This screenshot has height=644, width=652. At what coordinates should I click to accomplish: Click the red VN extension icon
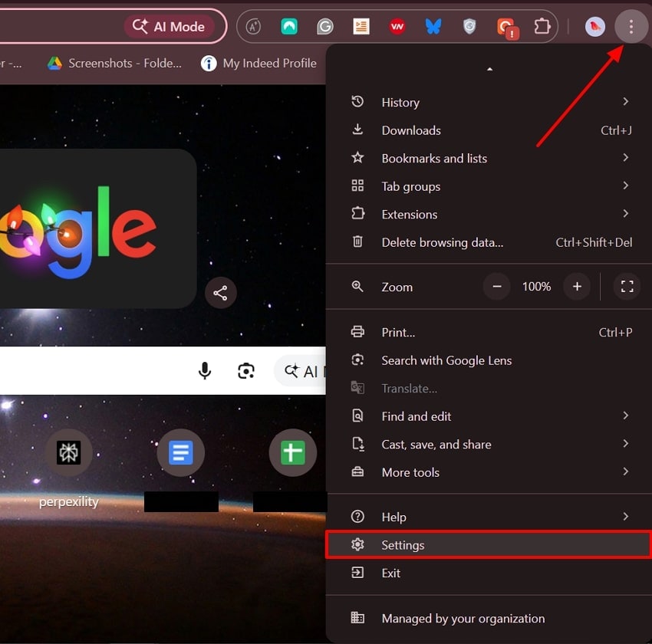(397, 25)
